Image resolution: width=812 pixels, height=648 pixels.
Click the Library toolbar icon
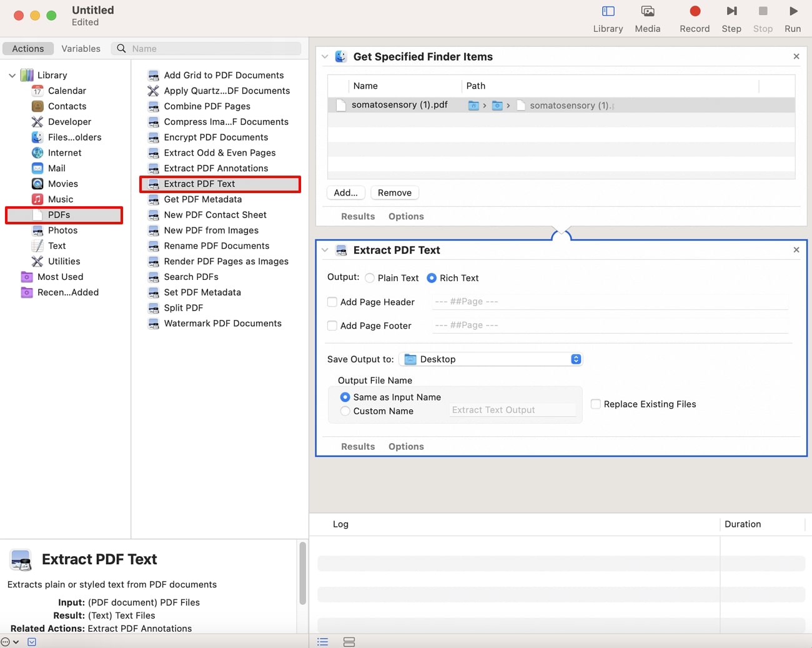tap(608, 11)
